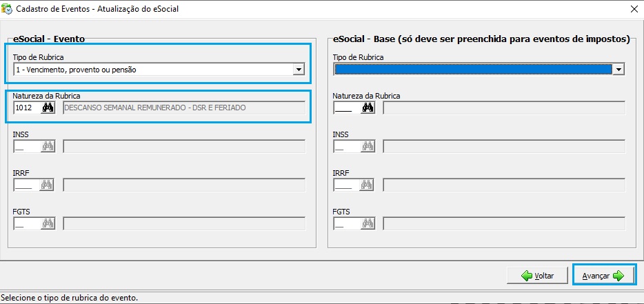Click the FGTS code field in eSocial - Evento
The image size is (644, 304).
(27, 223)
